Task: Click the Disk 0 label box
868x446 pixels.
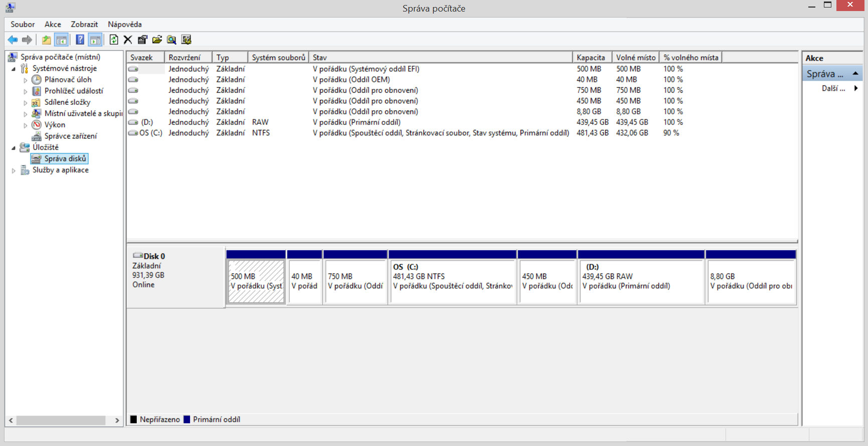Action: tap(176, 277)
